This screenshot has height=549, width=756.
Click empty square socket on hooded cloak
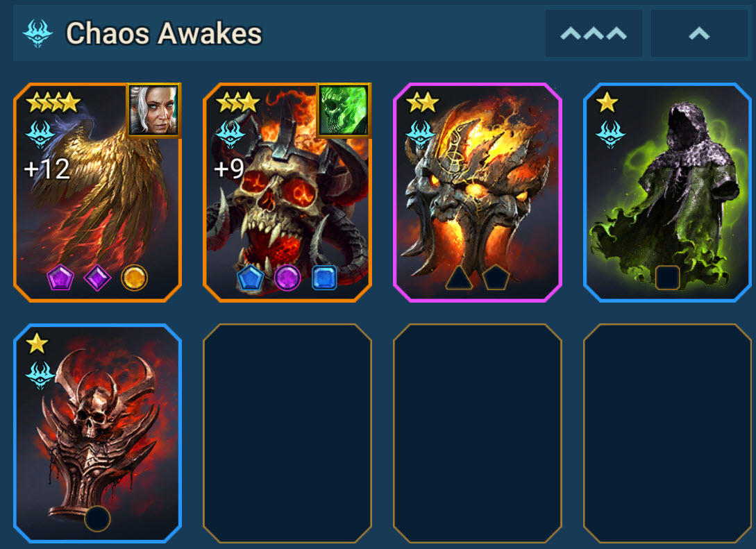pyautogui.click(x=667, y=278)
